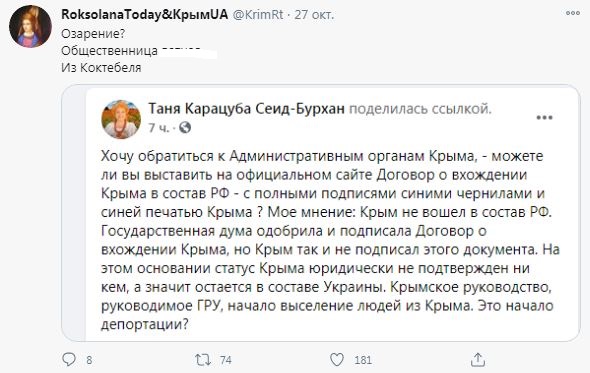Click the retweet count 74
This screenshot has height=373, width=590.
click(x=225, y=360)
